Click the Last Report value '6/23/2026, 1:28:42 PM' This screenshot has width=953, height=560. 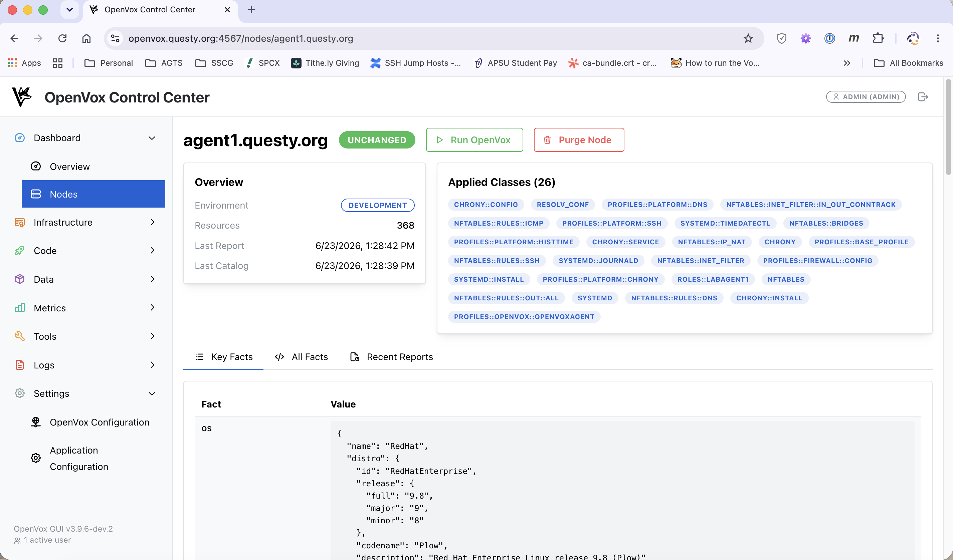(x=365, y=246)
